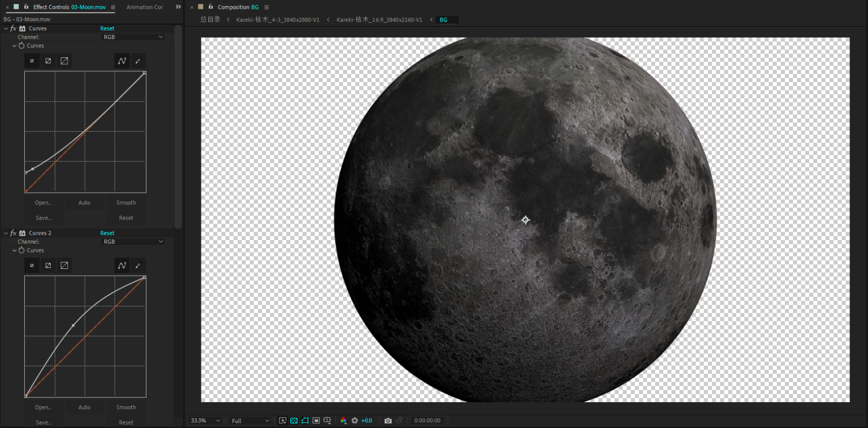Screen dimensions: 868x428
Task: Go to Kareki 16-9_3840x2160-V1 breadcrumb
Action: tap(379, 20)
